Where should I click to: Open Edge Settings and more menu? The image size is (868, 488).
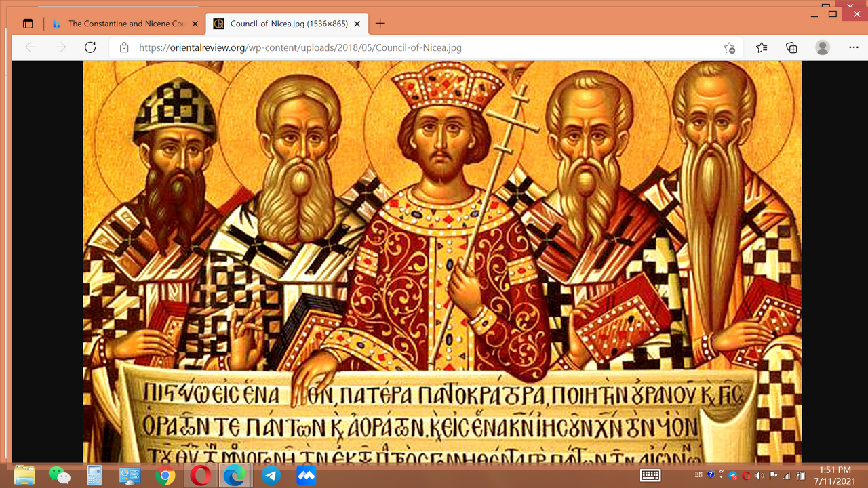(854, 47)
